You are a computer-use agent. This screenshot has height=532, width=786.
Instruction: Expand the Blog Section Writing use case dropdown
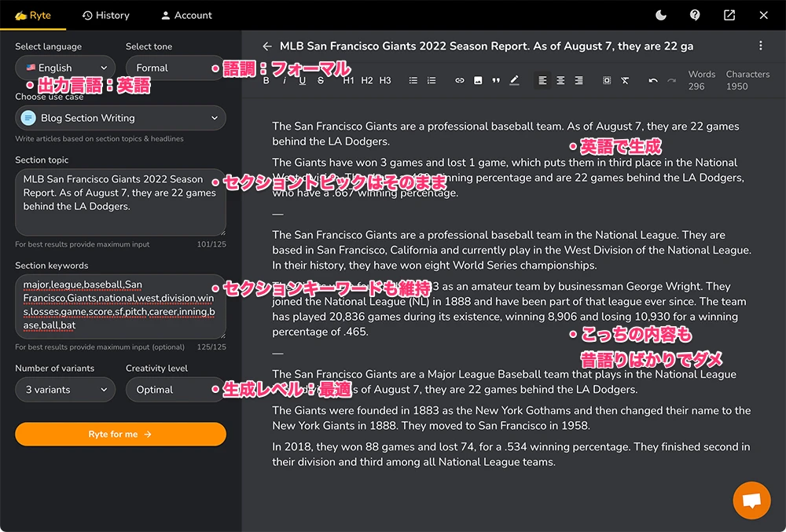[120, 118]
